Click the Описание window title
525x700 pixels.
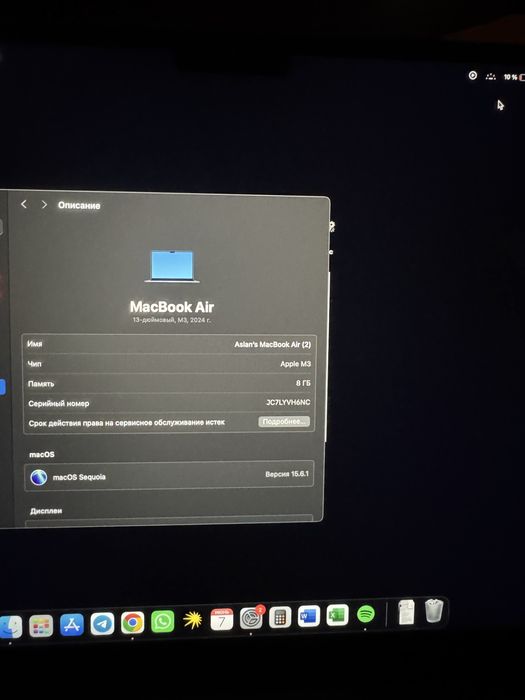(x=79, y=205)
